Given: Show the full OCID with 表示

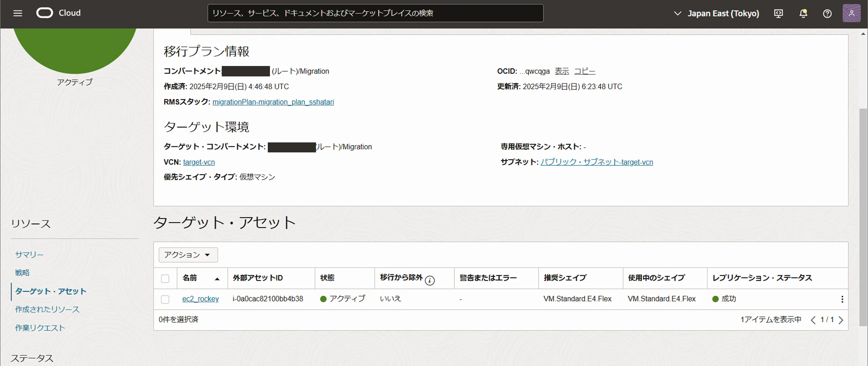Looking at the screenshot, I should pyautogui.click(x=562, y=71).
